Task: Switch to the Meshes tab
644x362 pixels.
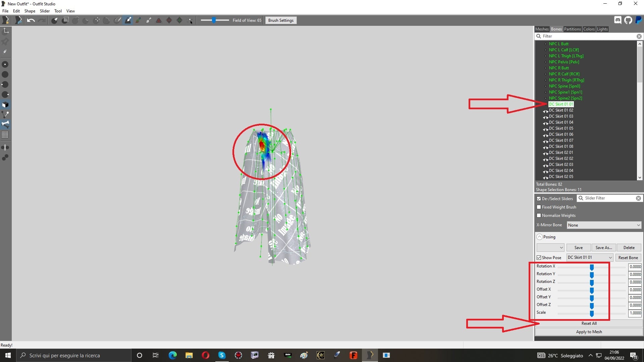Action: 542,29
